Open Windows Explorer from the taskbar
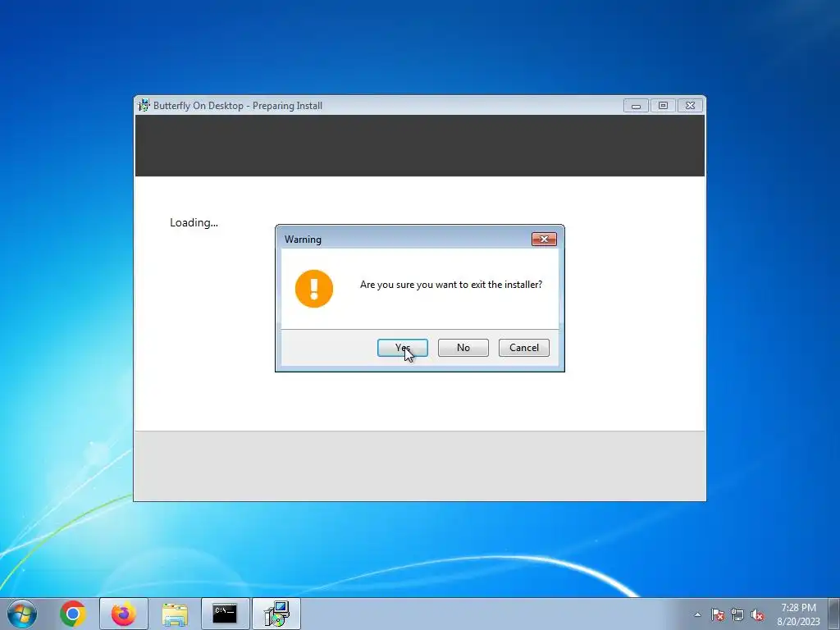Screen dimensions: 840x630 click(175, 614)
